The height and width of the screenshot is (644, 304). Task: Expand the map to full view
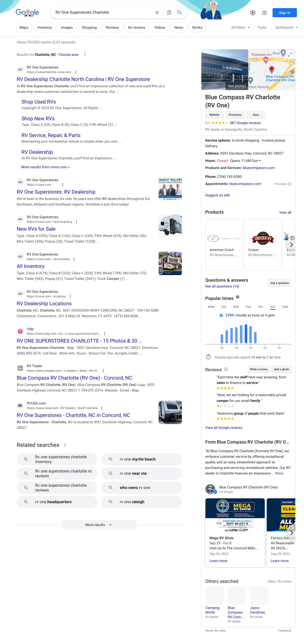point(290,54)
